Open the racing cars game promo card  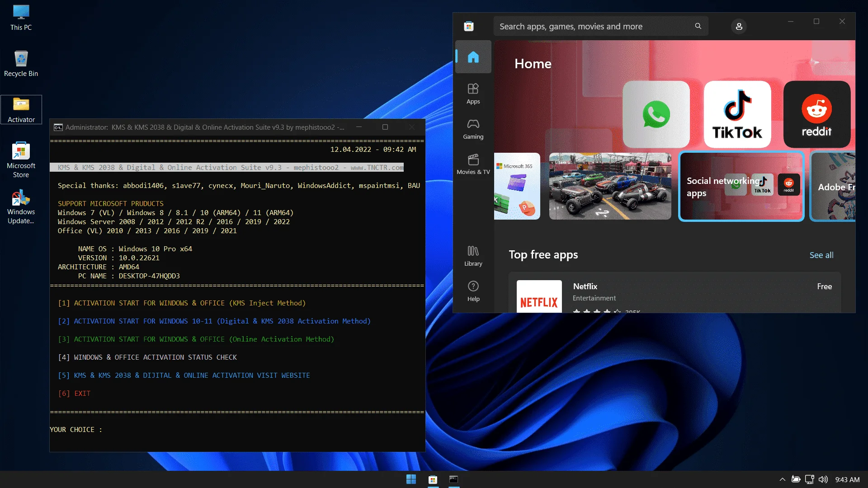coord(610,186)
